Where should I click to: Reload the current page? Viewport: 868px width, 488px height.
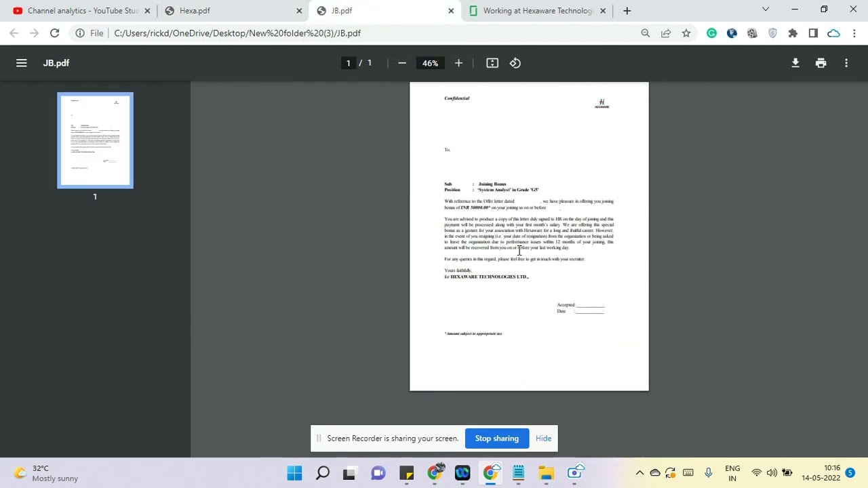coord(55,33)
